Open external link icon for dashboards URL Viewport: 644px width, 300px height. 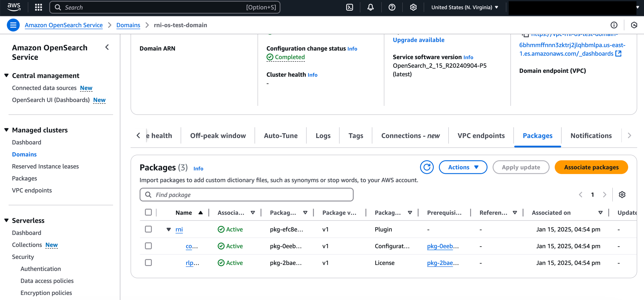click(x=618, y=53)
